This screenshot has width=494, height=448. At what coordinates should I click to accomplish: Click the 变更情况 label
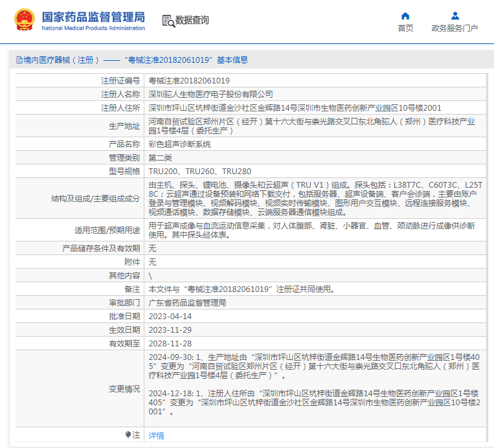(x=124, y=389)
